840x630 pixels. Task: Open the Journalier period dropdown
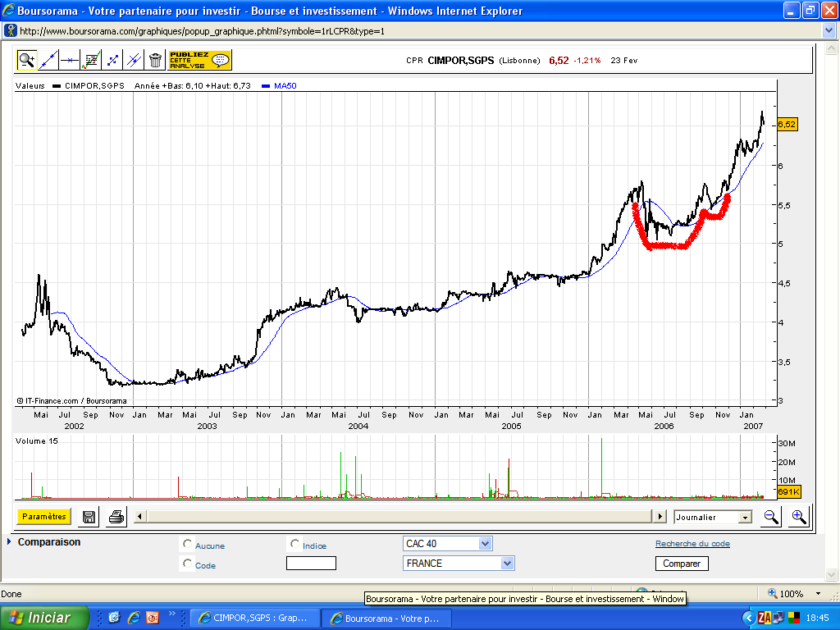point(713,518)
